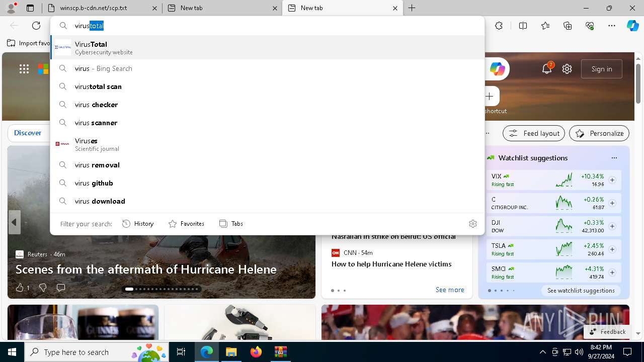Open Feed layout options
The height and width of the screenshot is (362, 644).
click(x=534, y=133)
